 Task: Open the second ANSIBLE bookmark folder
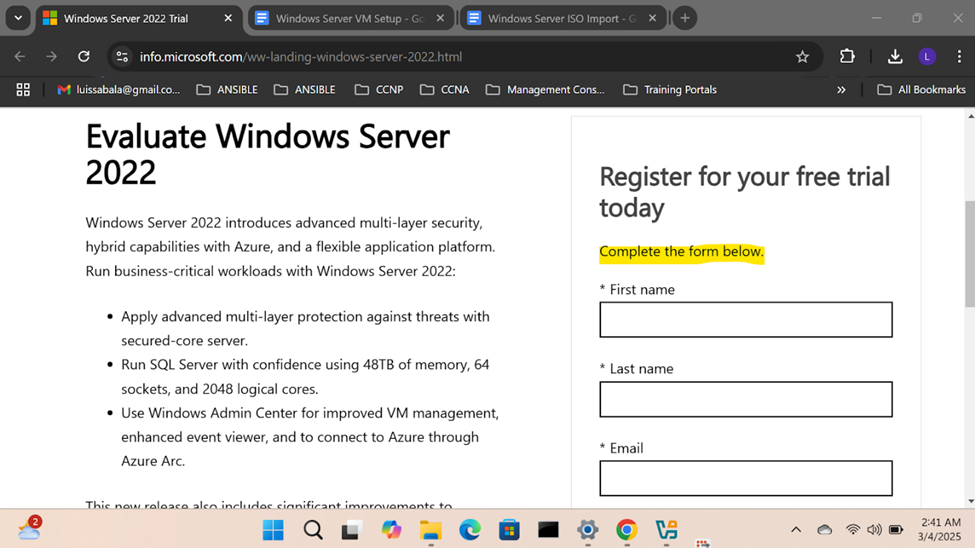click(305, 90)
